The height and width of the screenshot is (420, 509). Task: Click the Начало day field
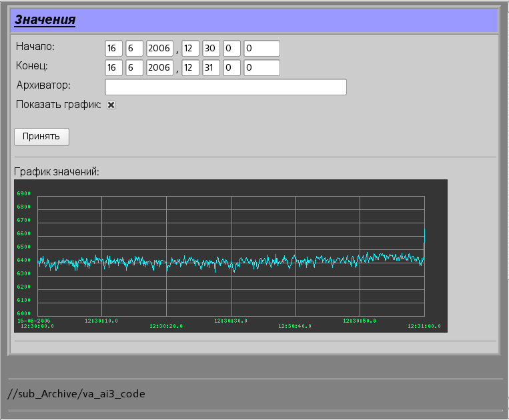tap(113, 49)
